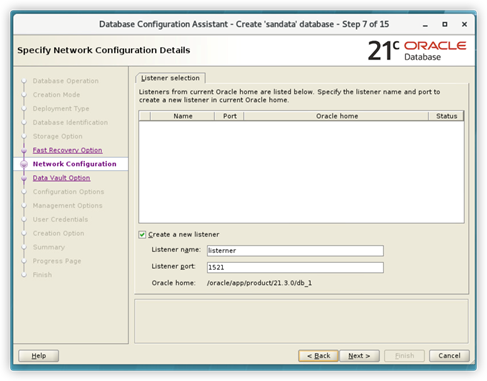The image size is (487, 381).
Task: Go Back to the previous step
Action: point(318,356)
